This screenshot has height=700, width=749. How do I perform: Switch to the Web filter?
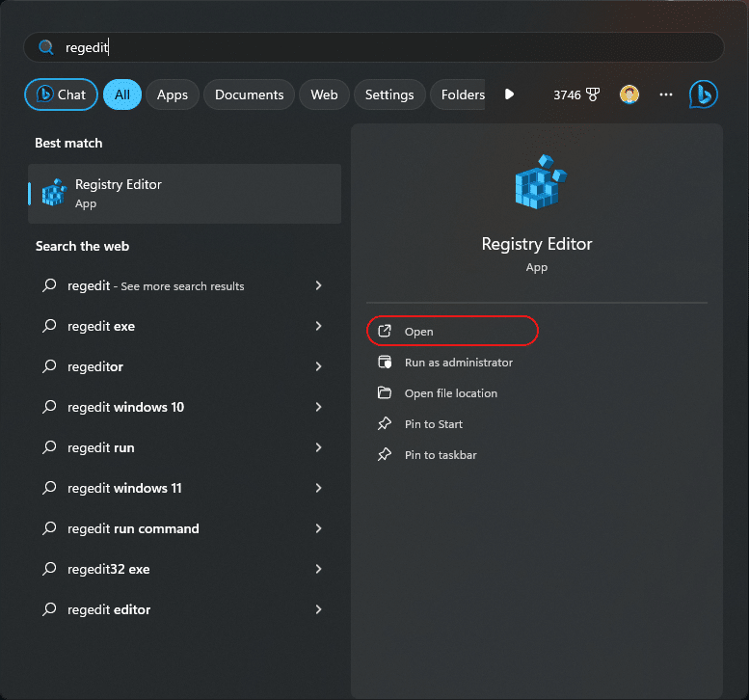click(x=324, y=94)
